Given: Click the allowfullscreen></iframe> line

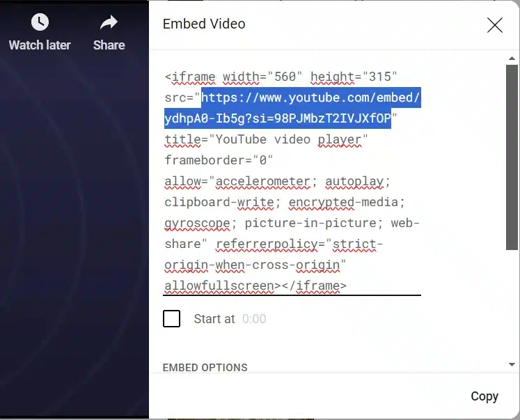Looking at the screenshot, I should tap(255, 286).
